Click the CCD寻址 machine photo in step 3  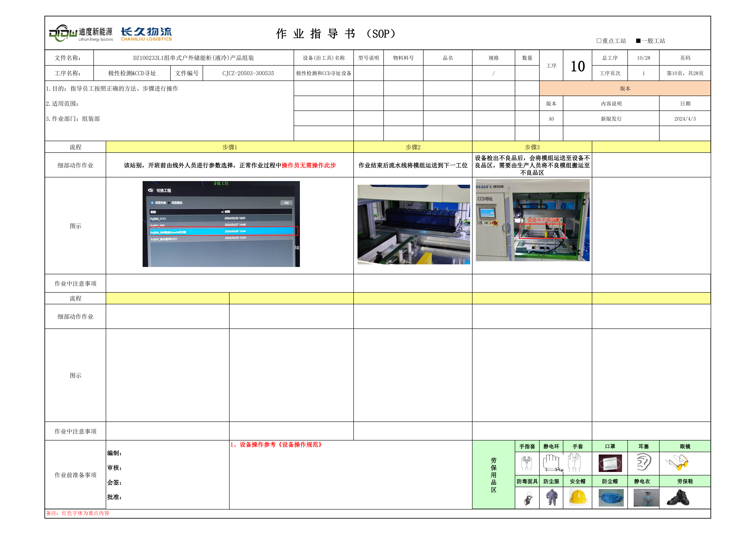pos(532,220)
